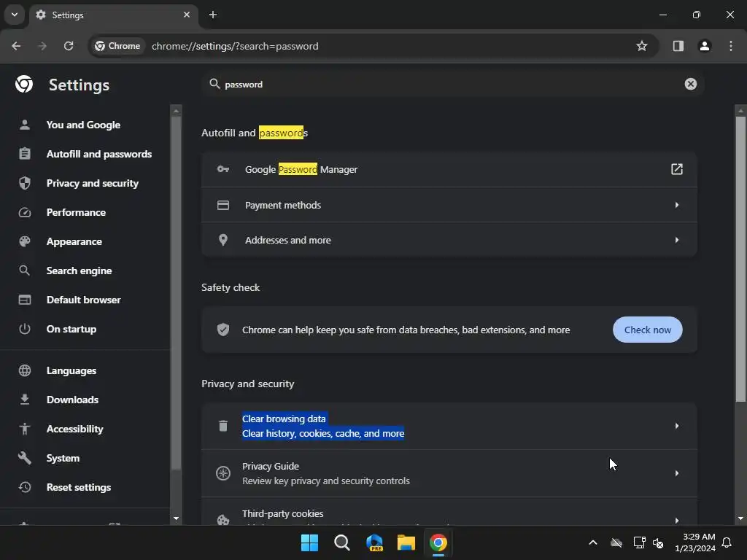Open the profile avatar menu
The image size is (747, 560).
704,46
